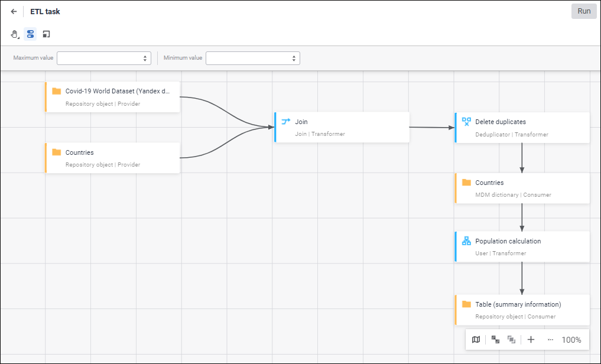601x364 pixels.
Task: Select the Countries MDM dictionary consumer node
Action: click(x=522, y=188)
